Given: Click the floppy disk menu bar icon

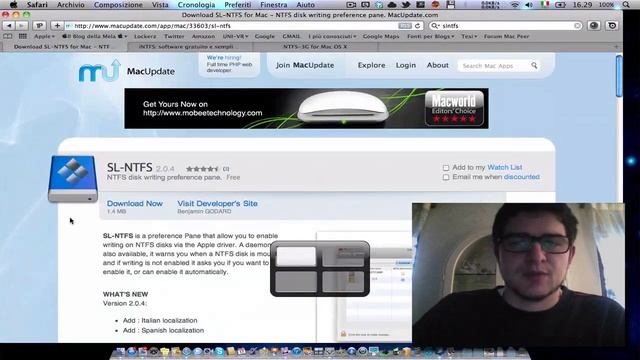Looking at the screenshot, I should click(x=451, y=5).
